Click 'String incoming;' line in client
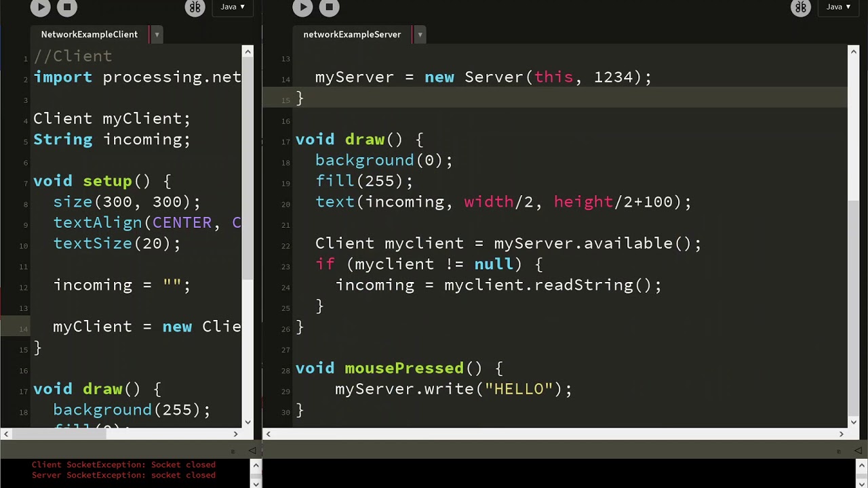This screenshot has width=868, height=488. (112, 140)
